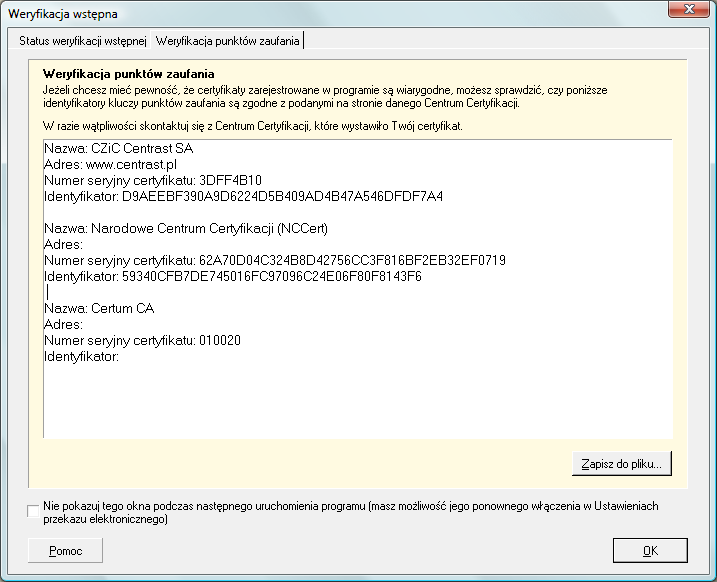Open Pomoc help button
Screen dimensions: 717x582
(65, 550)
